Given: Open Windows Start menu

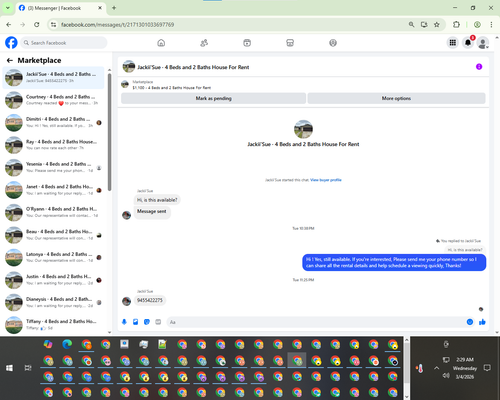Looking at the screenshot, I should pyautogui.click(x=9, y=368).
